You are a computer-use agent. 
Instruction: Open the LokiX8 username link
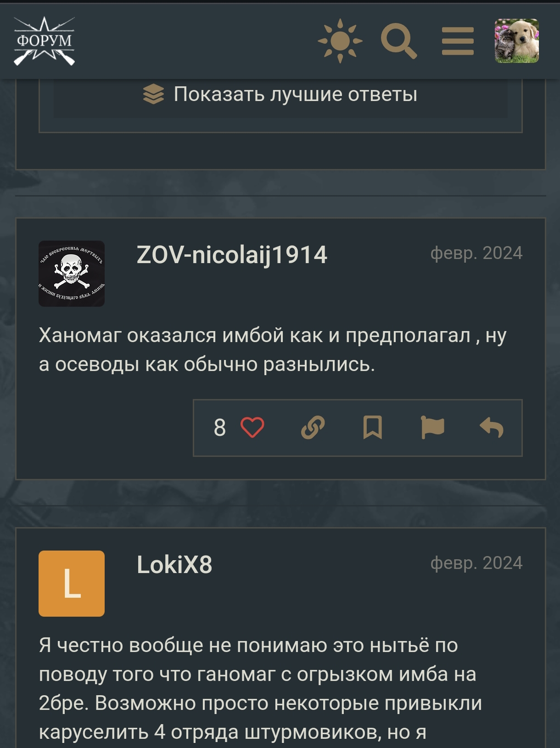click(x=174, y=564)
